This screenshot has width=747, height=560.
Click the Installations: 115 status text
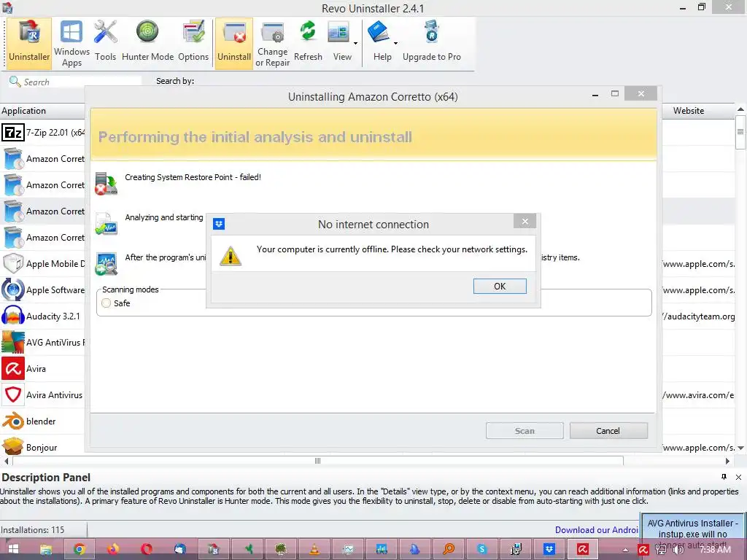point(32,530)
